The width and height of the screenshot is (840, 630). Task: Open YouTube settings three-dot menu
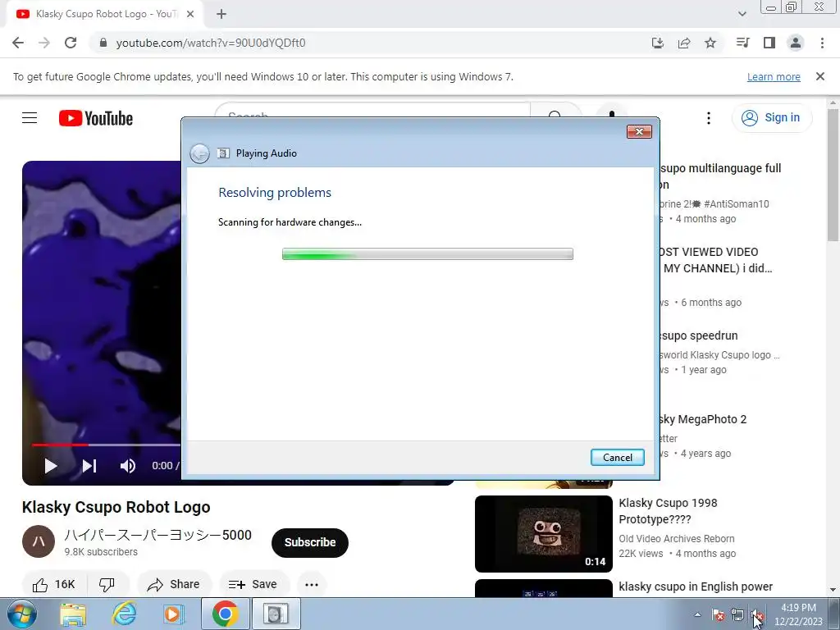pyautogui.click(x=709, y=118)
